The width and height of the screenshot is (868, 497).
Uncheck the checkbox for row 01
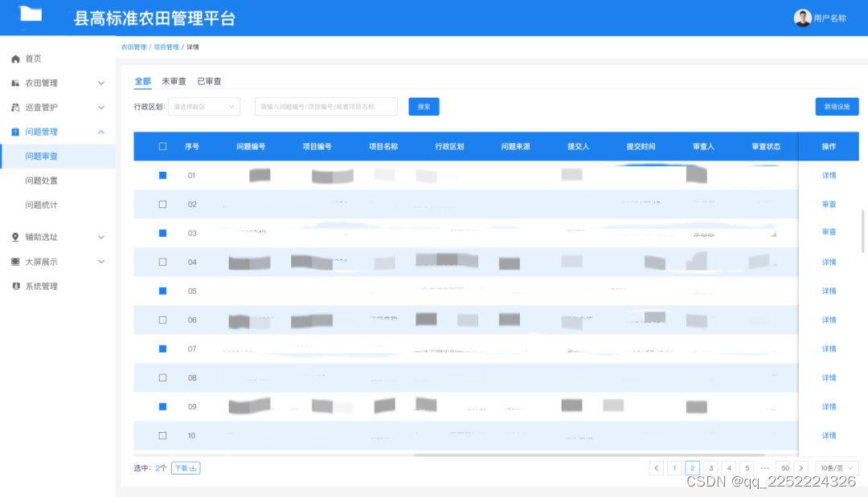click(162, 175)
